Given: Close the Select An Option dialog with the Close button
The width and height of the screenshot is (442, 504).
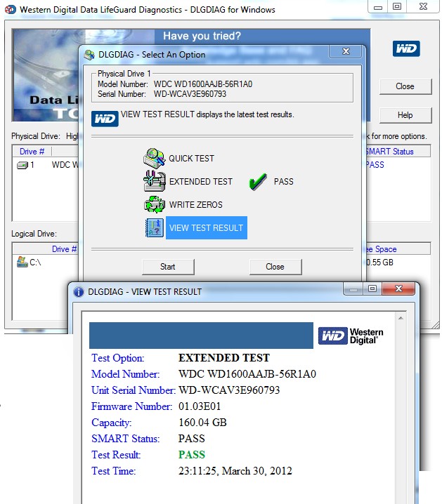Looking at the screenshot, I should [x=275, y=267].
